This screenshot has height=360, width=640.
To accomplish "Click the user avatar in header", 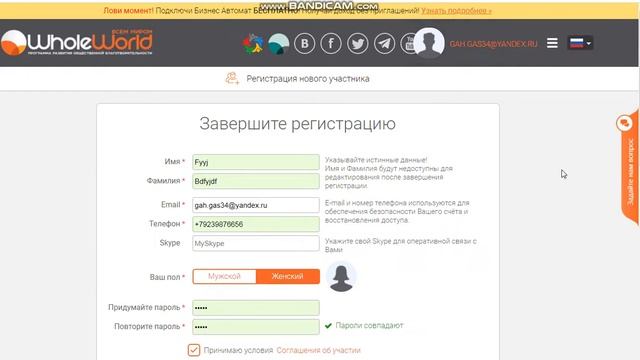I will click(x=429, y=43).
